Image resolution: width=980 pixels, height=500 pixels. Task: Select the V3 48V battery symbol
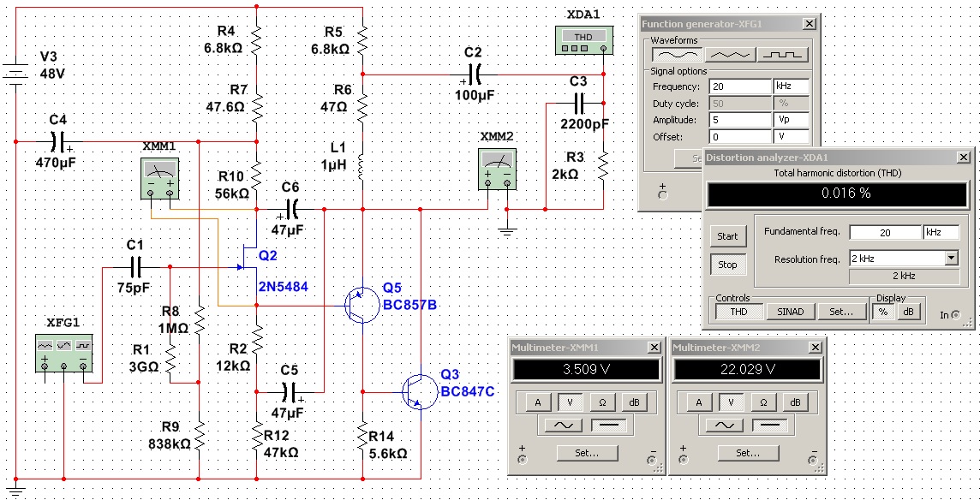click(x=16, y=75)
